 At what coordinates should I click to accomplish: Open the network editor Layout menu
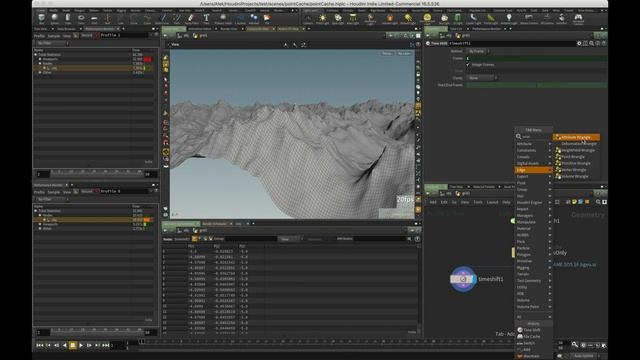[492, 202]
